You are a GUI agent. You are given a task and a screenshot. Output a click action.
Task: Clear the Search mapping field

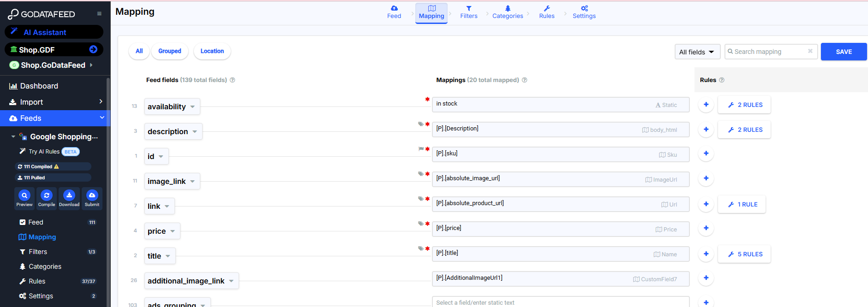coord(810,51)
